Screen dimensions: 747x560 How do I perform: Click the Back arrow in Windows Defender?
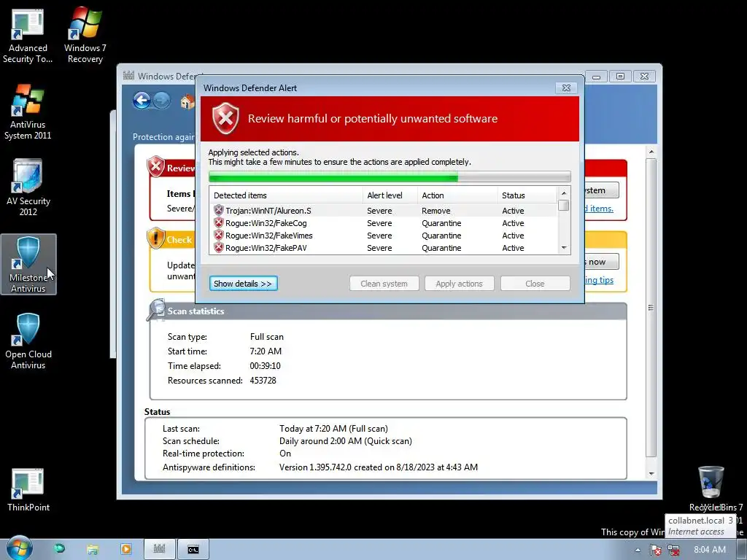point(142,101)
